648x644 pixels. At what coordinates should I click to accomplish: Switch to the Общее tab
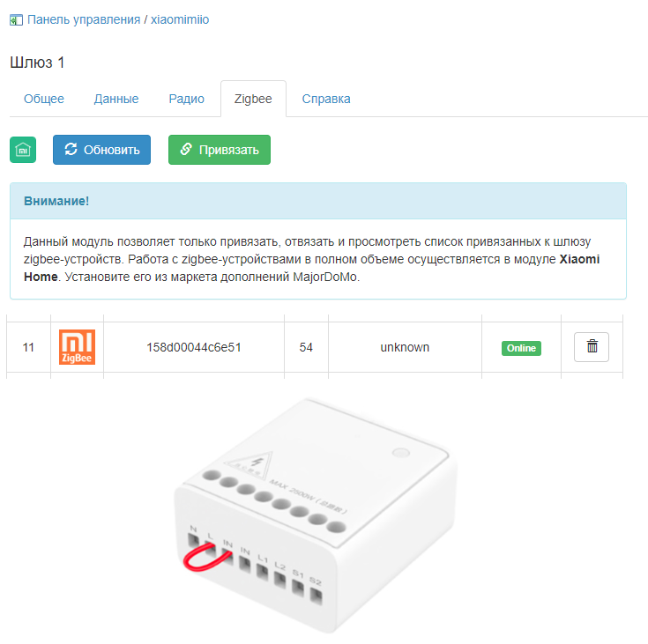44,99
